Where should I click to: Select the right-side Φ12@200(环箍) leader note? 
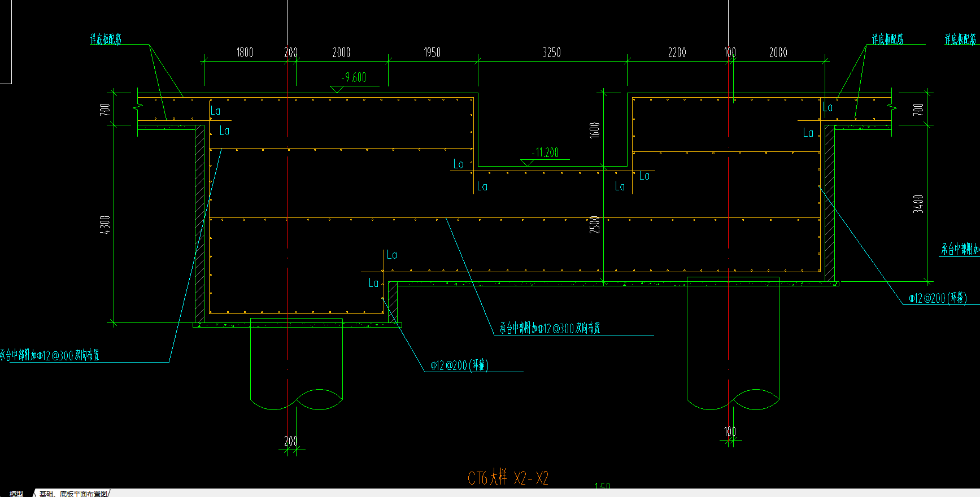tap(938, 298)
